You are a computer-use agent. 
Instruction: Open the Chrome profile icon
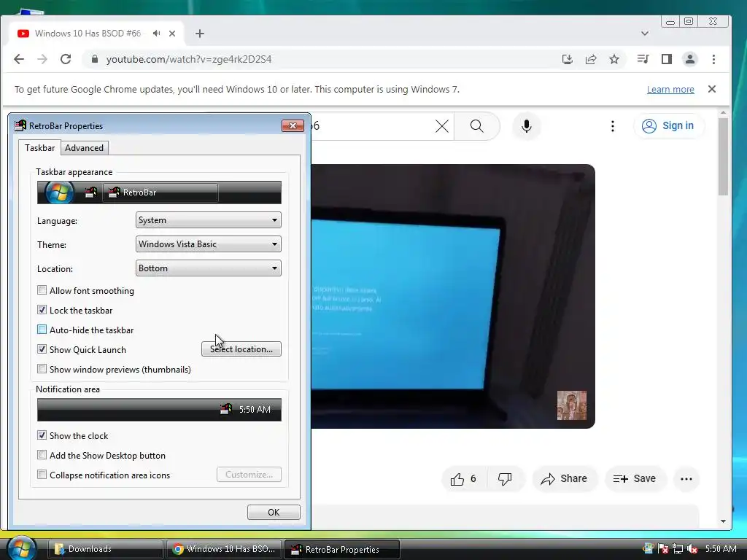690,59
